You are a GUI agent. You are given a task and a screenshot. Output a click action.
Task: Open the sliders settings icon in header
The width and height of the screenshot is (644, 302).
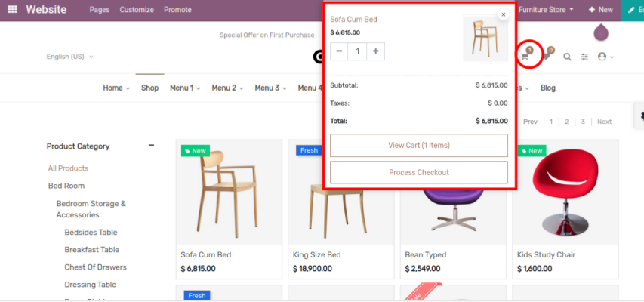pos(584,57)
